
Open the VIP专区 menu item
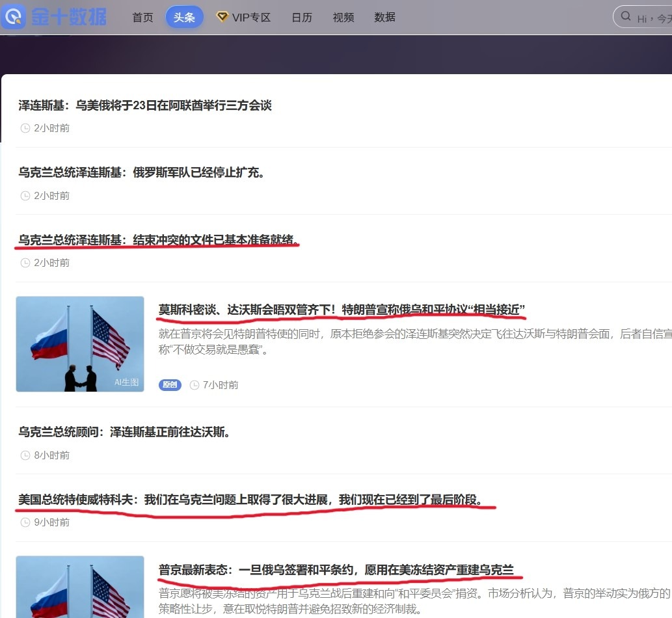pyautogui.click(x=251, y=18)
